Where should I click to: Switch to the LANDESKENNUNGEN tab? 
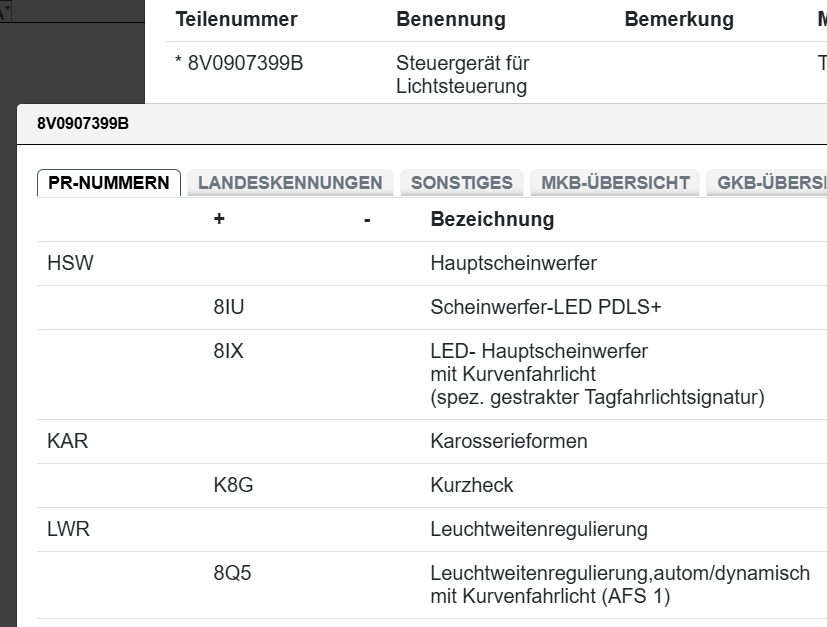pos(290,183)
